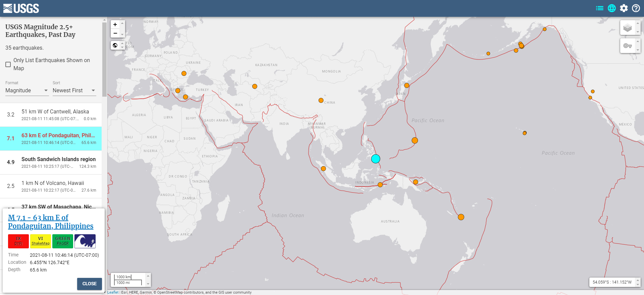Zoom out the map with minus button
This screenshot has width=644, height=295.
[115, 33]
